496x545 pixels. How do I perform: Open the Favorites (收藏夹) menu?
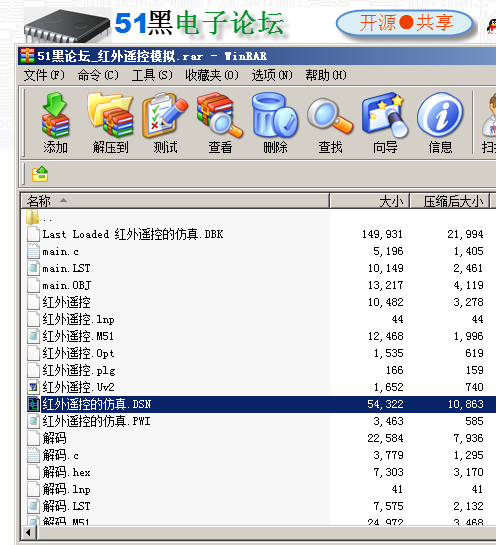click(212, 75)
